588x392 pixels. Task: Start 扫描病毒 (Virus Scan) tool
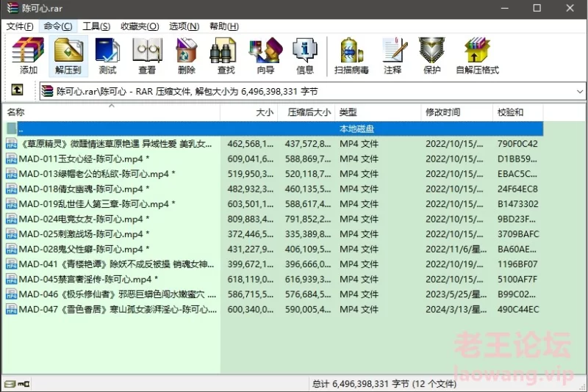351,55
